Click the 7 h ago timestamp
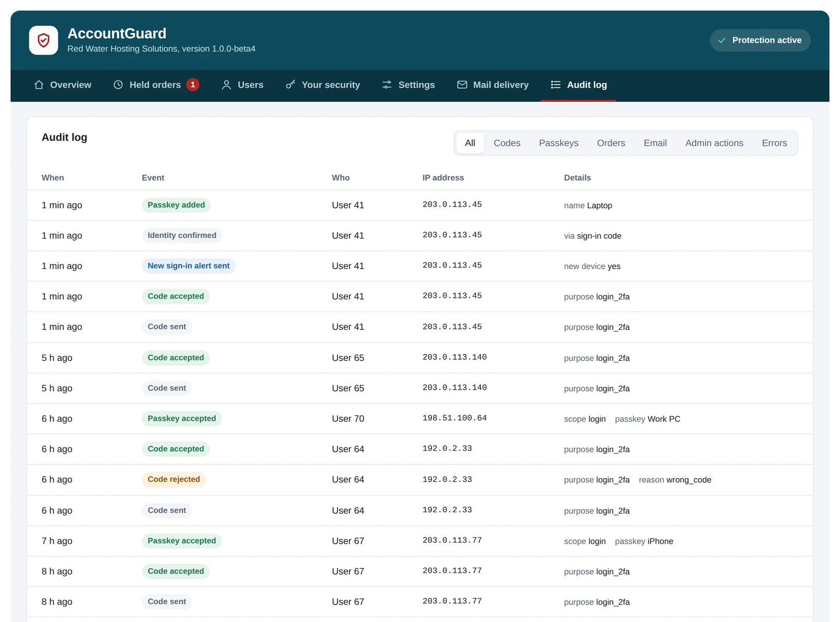 coord(57,541)
